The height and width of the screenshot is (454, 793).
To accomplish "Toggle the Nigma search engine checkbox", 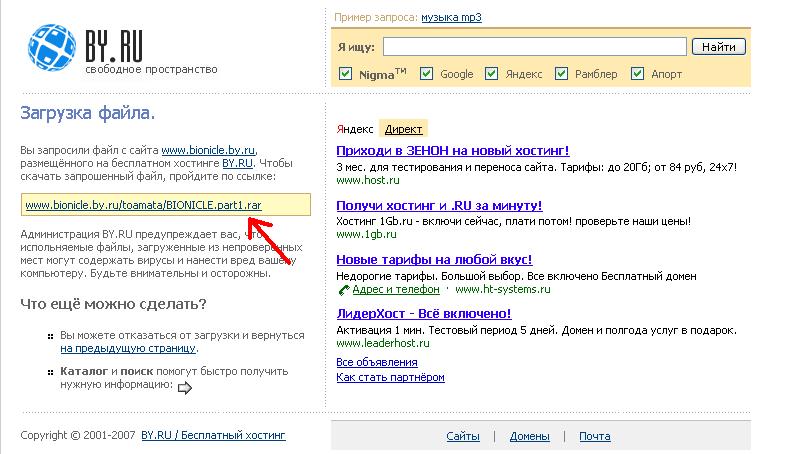I will pos(345,74).
